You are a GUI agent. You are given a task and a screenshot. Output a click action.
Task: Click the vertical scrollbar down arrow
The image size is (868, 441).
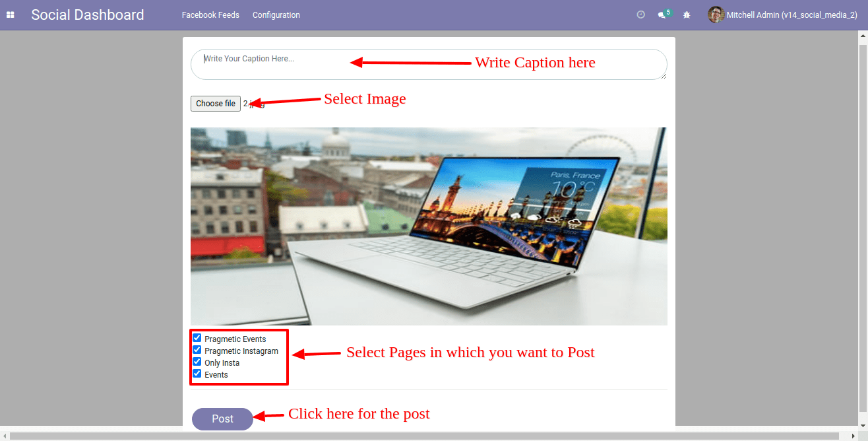pos(863,426)
